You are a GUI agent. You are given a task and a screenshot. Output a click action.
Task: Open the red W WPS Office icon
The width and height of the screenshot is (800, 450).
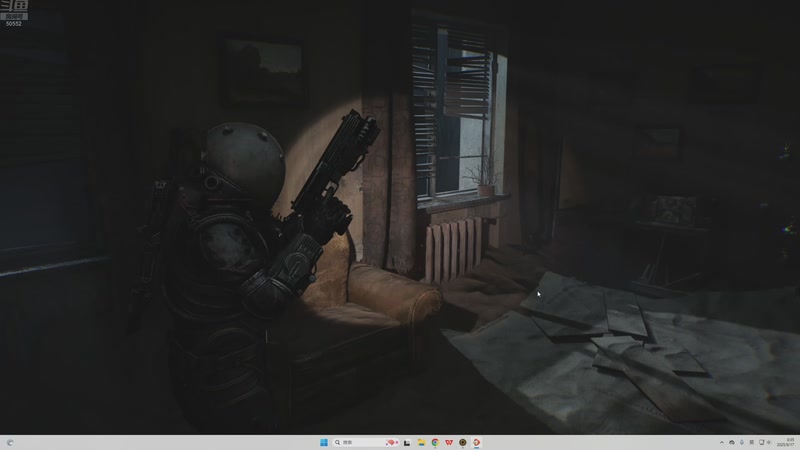coord(448,442)
